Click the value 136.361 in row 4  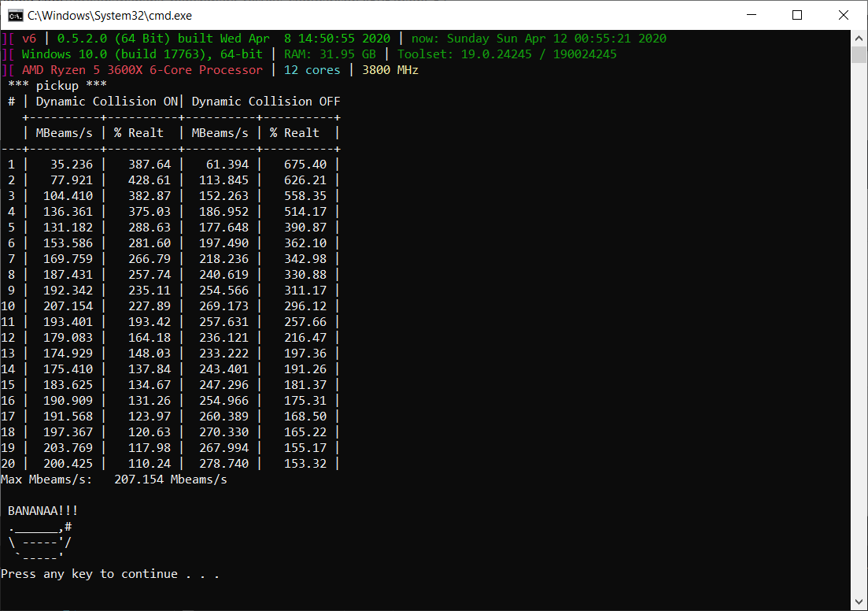tap(68, 212)
